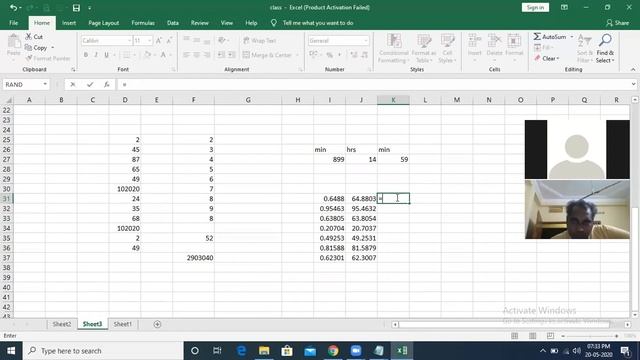Open the AutoSum dropdown arrow
The width and height of the screenshot is (640, 360).
point(572,37)
